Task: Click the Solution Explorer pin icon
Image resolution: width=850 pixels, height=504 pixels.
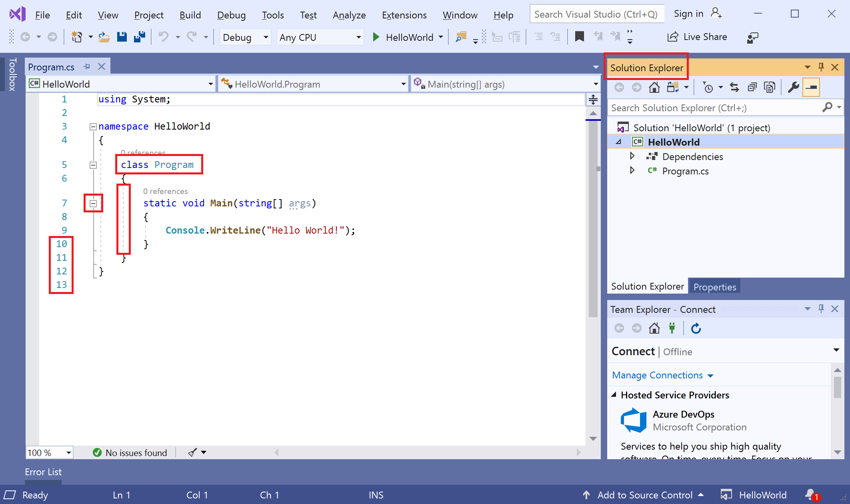Action: point(821,67)
